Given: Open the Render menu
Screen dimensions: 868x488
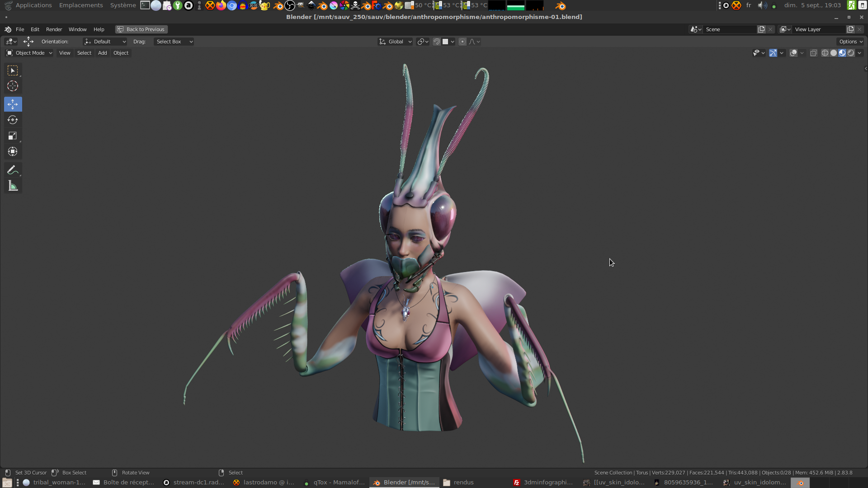Looking at the screenshot, I should coord(54,29).
